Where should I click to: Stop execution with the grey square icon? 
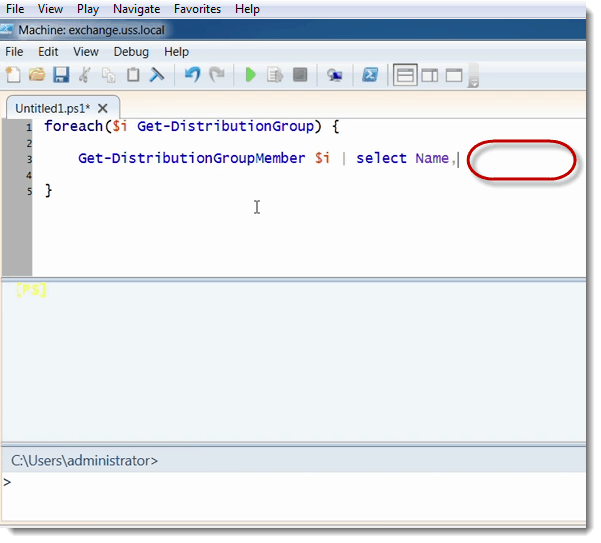[x=300, y=75]
